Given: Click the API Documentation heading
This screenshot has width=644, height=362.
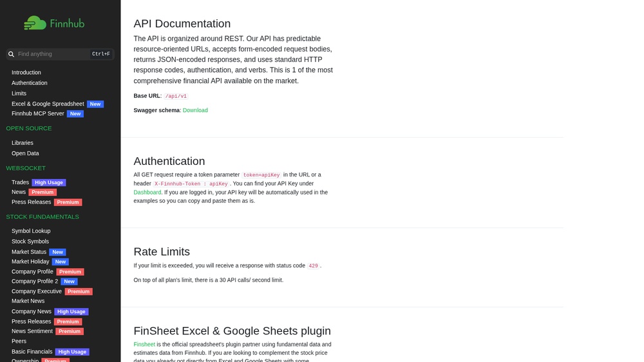Looking at the screenshot, I should (x=182, y=23).
